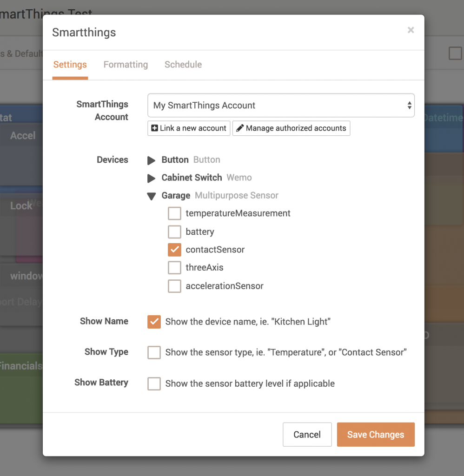Check the threeAxis checkbox

175,268
